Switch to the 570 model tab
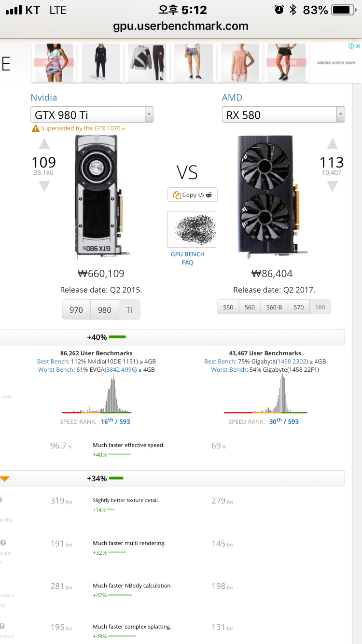Viewport: 362px width, 644px height. coord(299,307)
